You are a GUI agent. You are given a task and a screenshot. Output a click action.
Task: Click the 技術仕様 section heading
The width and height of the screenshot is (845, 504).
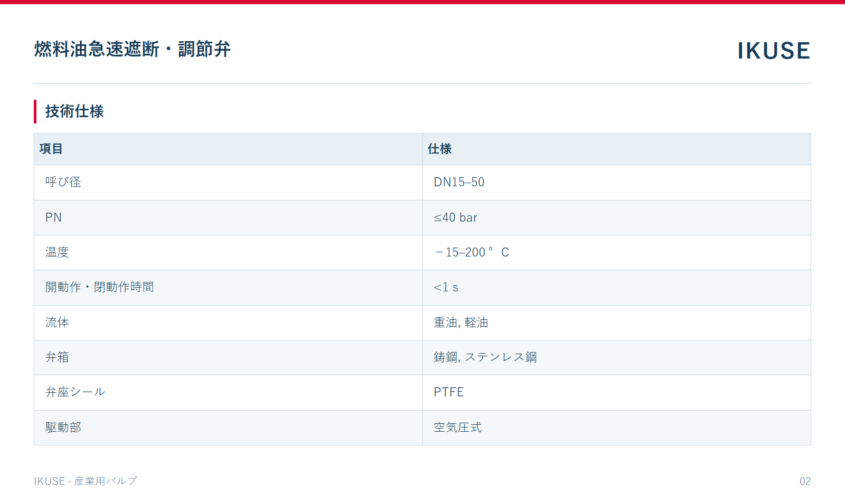click(x=74, y=111)
